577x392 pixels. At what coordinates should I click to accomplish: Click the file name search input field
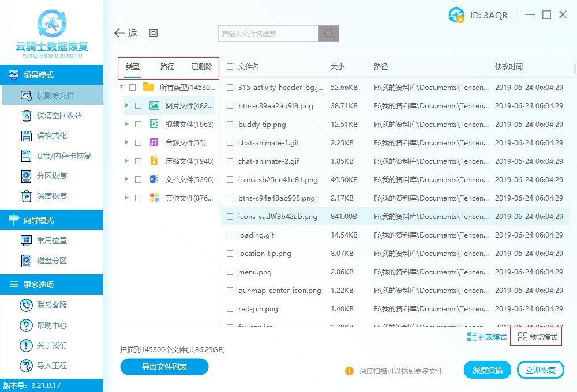tap(267, 33)
